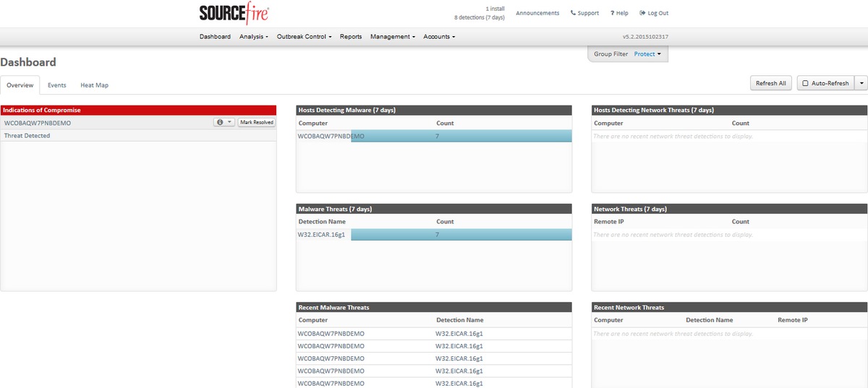The image size is (868, 388).
Task: Click the Threat Detected entry
Action: click(x=27, y=136)
